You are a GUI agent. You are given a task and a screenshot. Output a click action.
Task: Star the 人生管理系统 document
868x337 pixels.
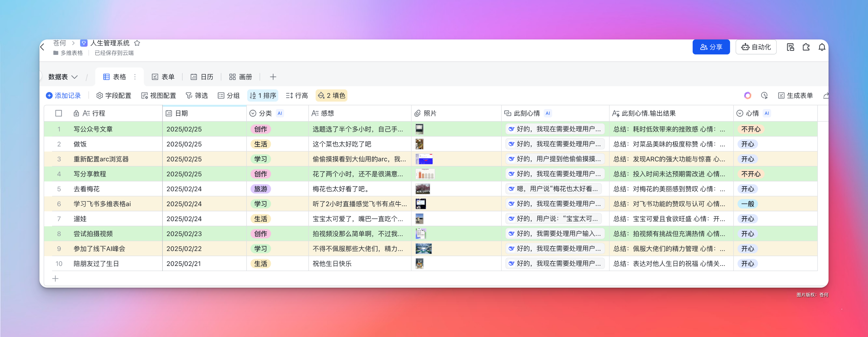pyautogui.click(x=137, y=43)
